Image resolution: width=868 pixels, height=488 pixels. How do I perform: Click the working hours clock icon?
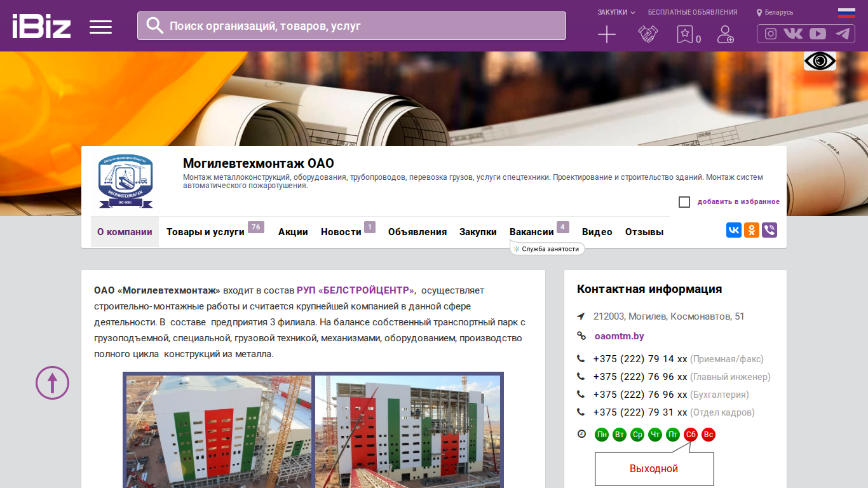[x=581, y=434]
